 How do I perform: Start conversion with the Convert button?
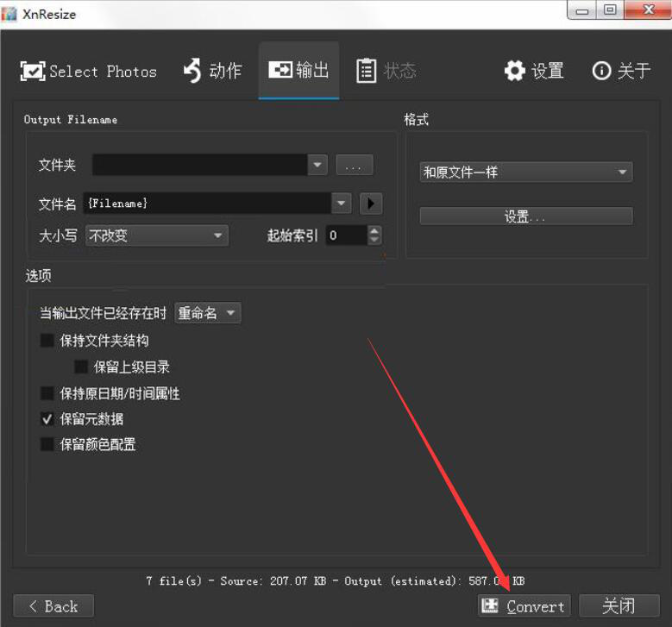coord(524,606)
